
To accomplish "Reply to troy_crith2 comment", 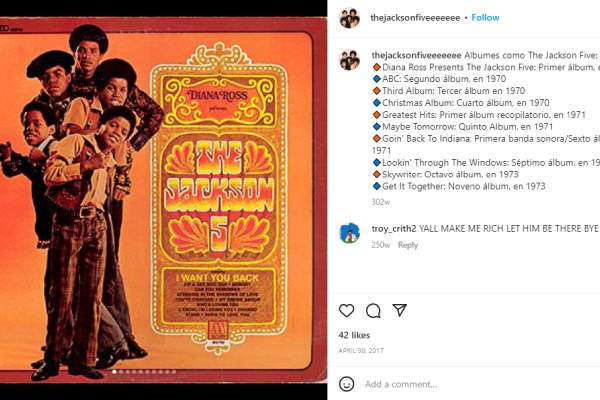I will coord(408,245).
